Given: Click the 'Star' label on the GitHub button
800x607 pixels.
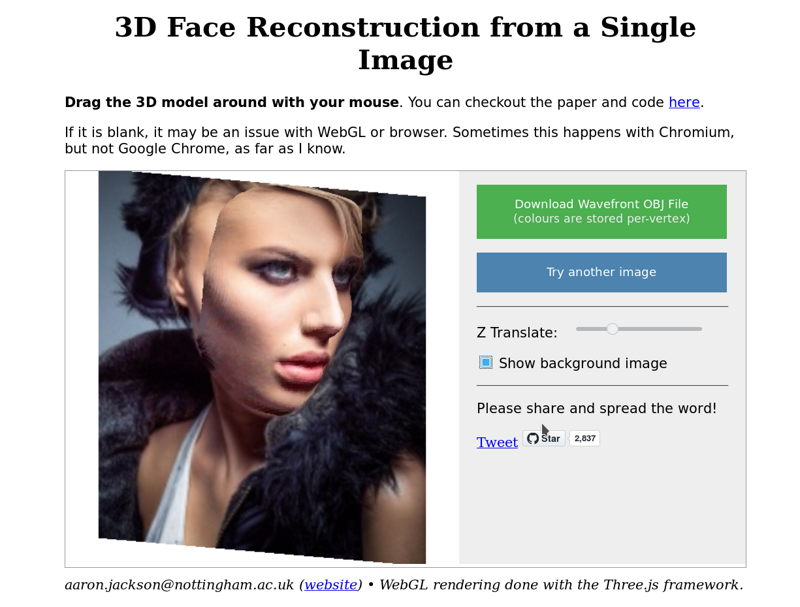Looking at the screenshot, I should coord(551,439).
